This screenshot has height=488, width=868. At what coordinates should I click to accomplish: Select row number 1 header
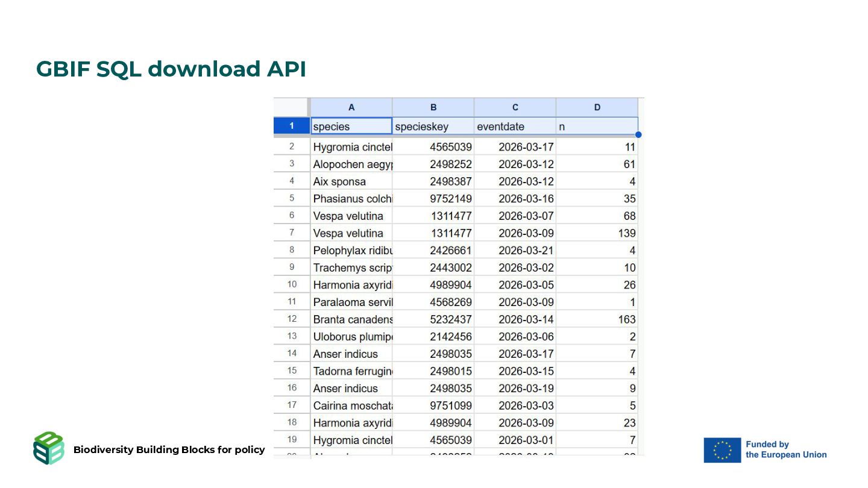(x=292, y=127)
